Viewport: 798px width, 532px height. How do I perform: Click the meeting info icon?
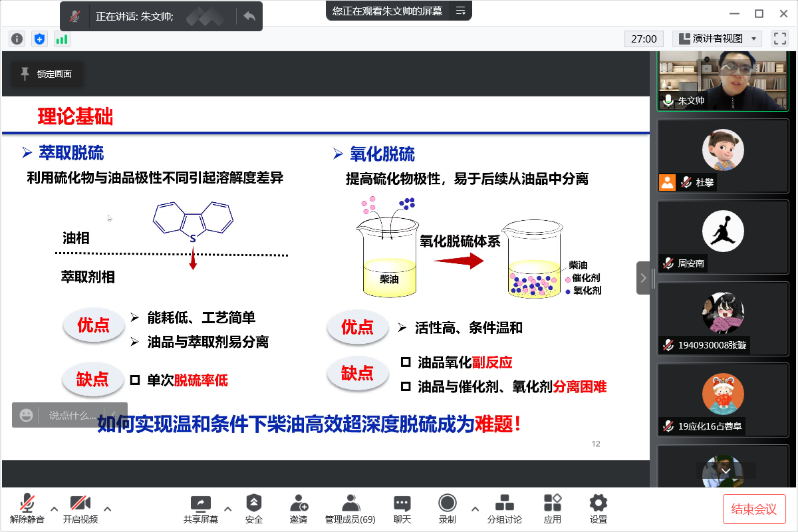[x=17, y=39]
